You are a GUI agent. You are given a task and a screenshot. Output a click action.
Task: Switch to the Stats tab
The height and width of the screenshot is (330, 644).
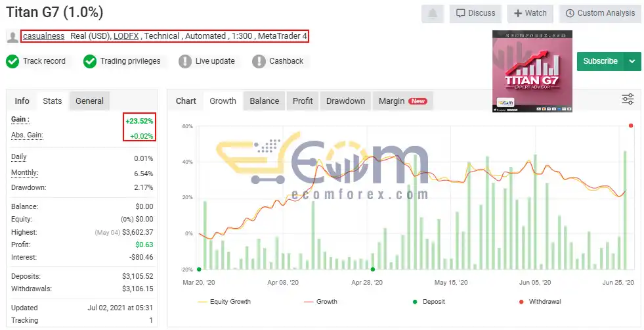[x=52, y=101]
